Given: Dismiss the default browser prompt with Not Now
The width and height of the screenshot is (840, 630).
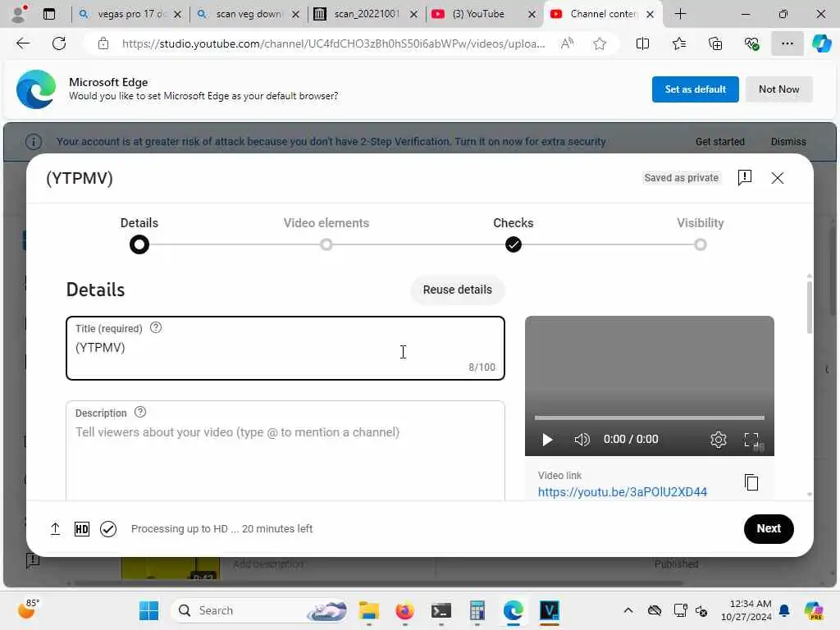Looking at the screenshot, I should click(x=779, y=89).
